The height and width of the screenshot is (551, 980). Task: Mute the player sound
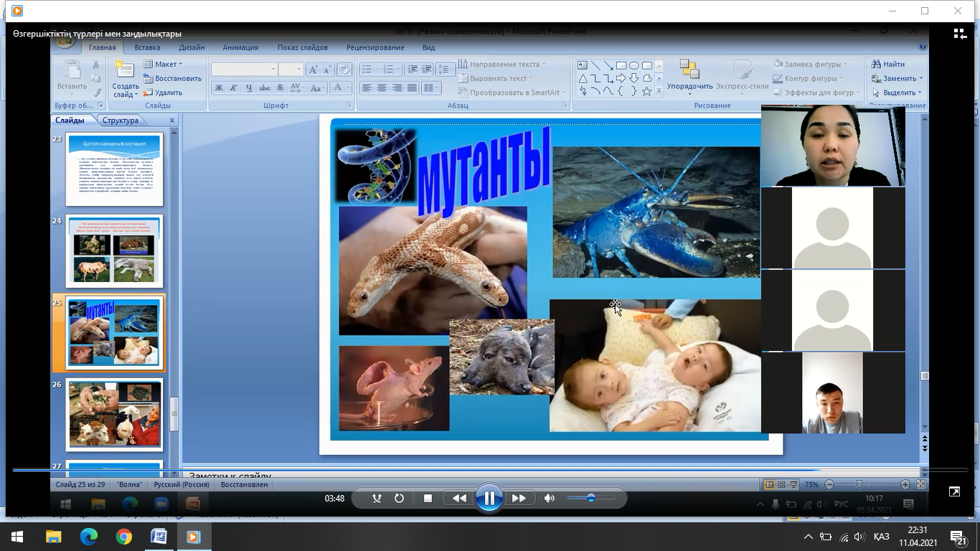click(x=550, y=498)
